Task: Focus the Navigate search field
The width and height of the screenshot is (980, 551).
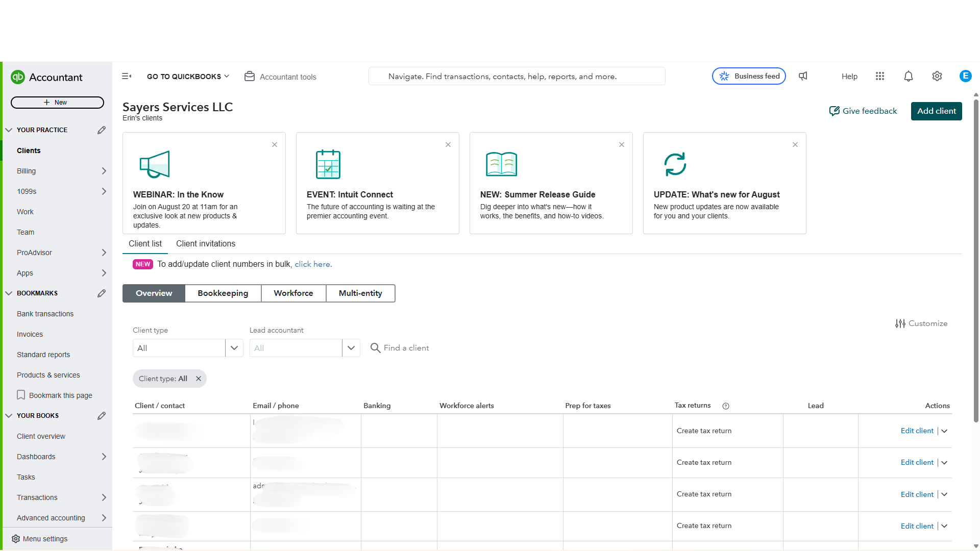Action: pyautogui.click(x=517, y=77)
